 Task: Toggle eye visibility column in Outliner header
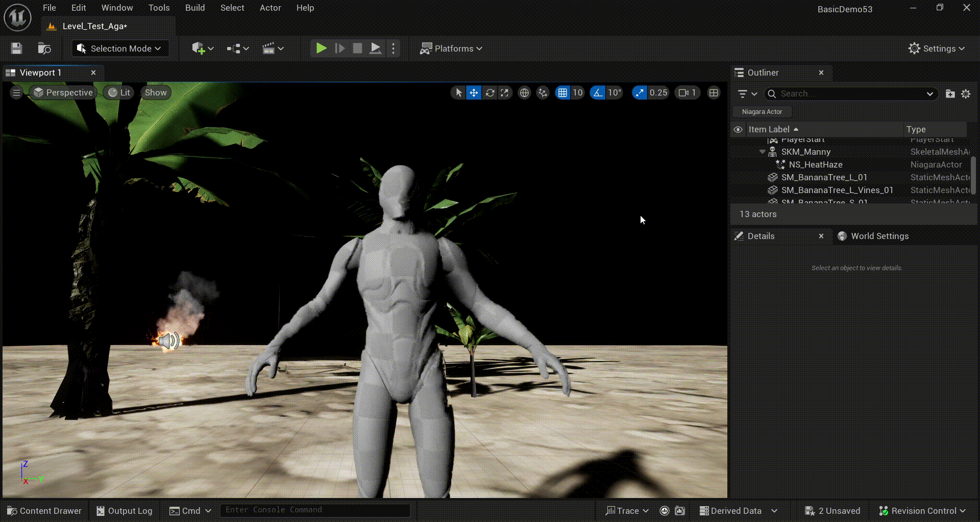coord(738,129)
